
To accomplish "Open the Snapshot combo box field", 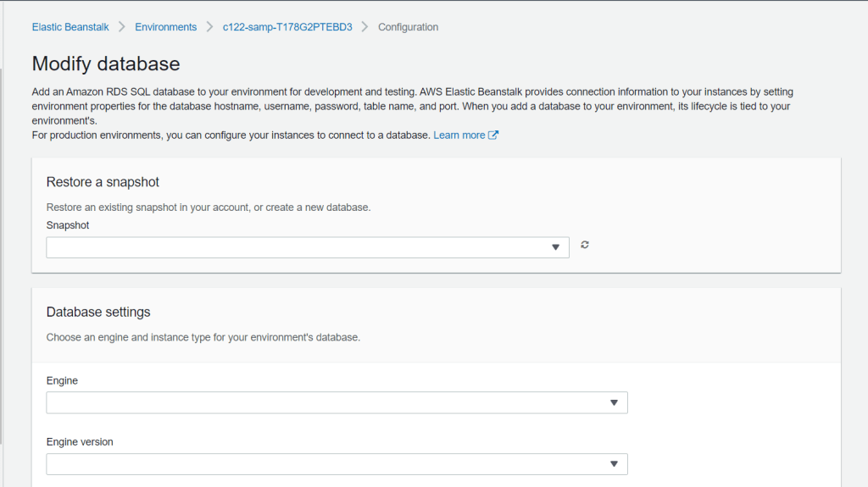I will (297, 247).
